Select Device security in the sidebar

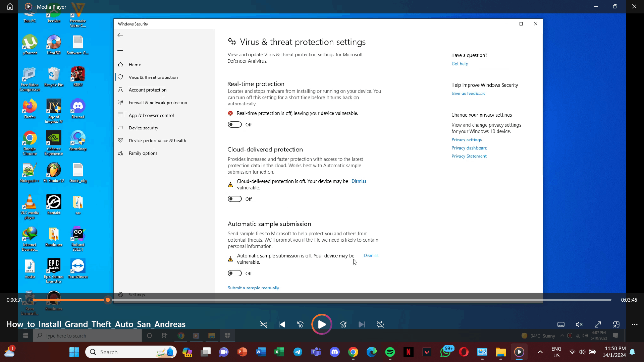click(143, 128)
